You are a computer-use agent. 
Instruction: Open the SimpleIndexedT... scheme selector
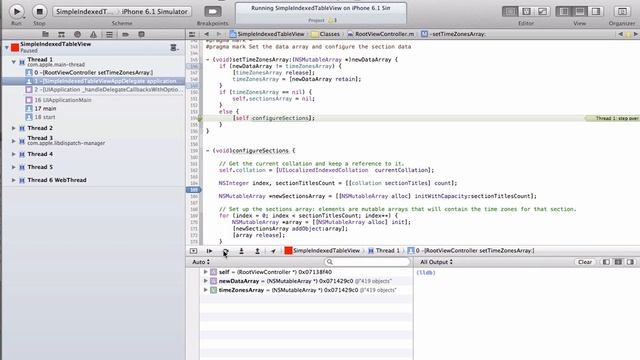click(x=84, y=11)
